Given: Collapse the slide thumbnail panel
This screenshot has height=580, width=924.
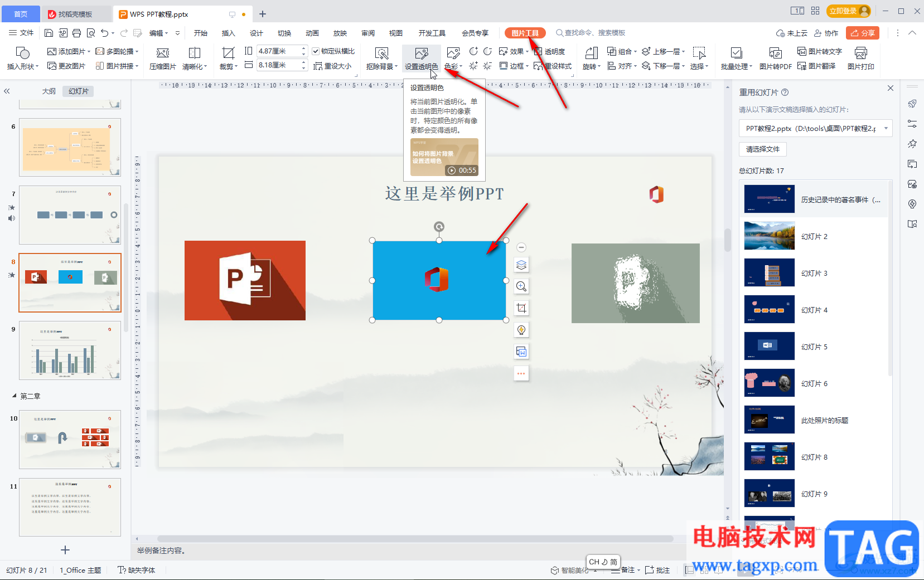Looking at the screenshot, I should 7,91.
